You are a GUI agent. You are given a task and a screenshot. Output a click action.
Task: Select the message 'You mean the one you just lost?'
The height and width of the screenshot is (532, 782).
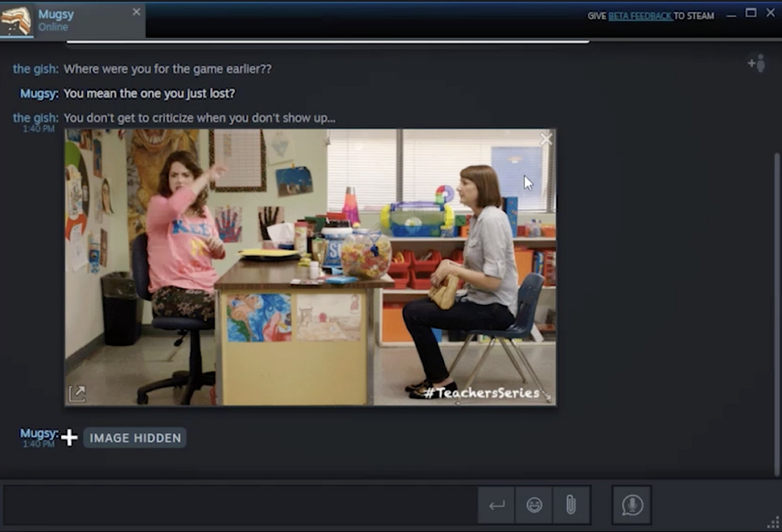149,94
